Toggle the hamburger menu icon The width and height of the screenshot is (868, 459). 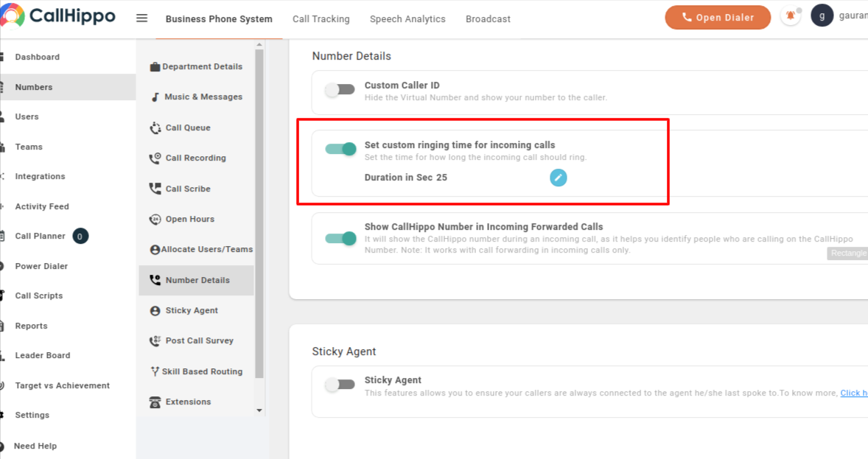(x=141, y=18)
